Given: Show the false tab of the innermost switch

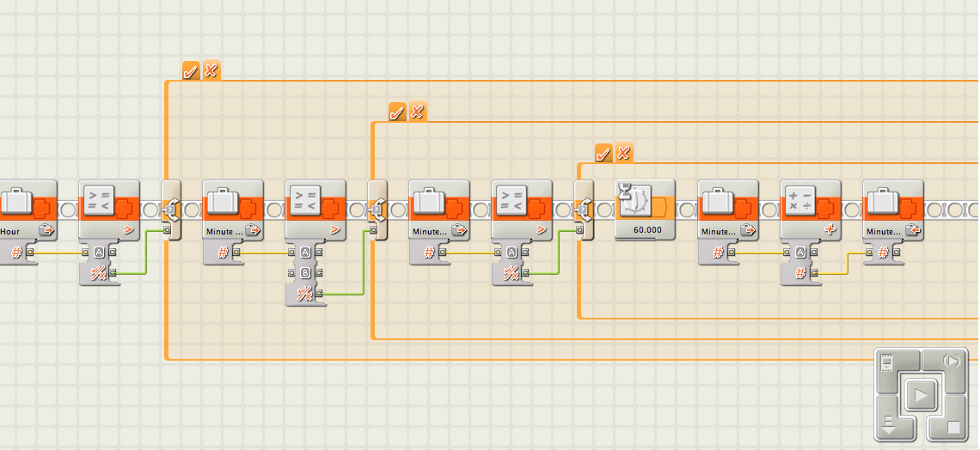Looking at the screenshot, I should tap(624, 153).
